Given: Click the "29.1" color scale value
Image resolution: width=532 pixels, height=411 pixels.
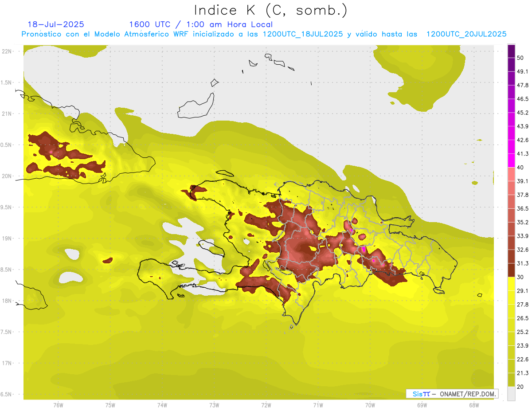Looking at the screenshot, I should click(523, 291).
